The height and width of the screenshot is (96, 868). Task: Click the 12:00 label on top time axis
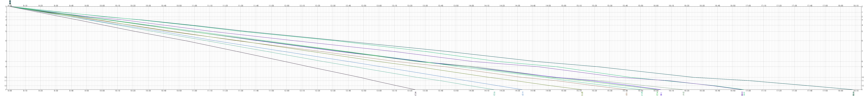coord(287,6)
